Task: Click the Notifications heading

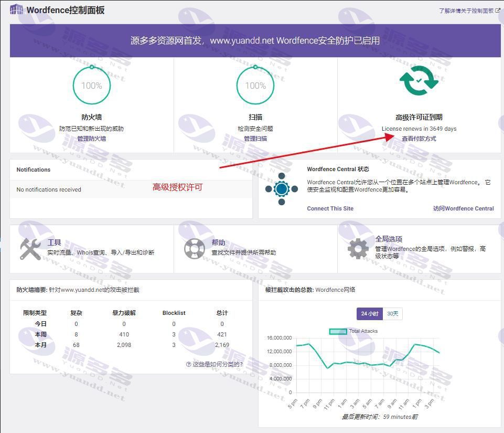Action: 34,170
